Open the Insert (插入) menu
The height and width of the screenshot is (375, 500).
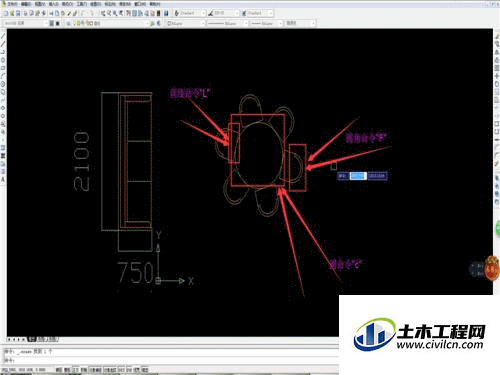[54, 4]
